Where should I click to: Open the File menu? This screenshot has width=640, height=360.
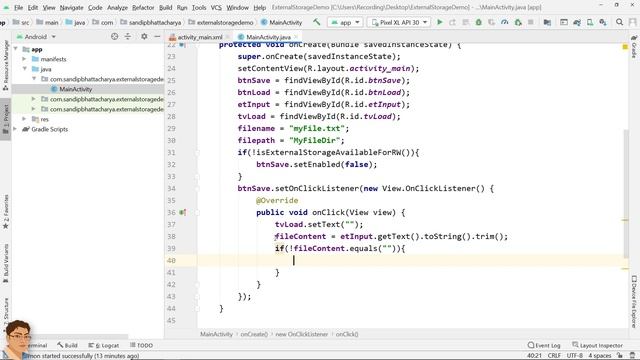click(x=18, y=7)
